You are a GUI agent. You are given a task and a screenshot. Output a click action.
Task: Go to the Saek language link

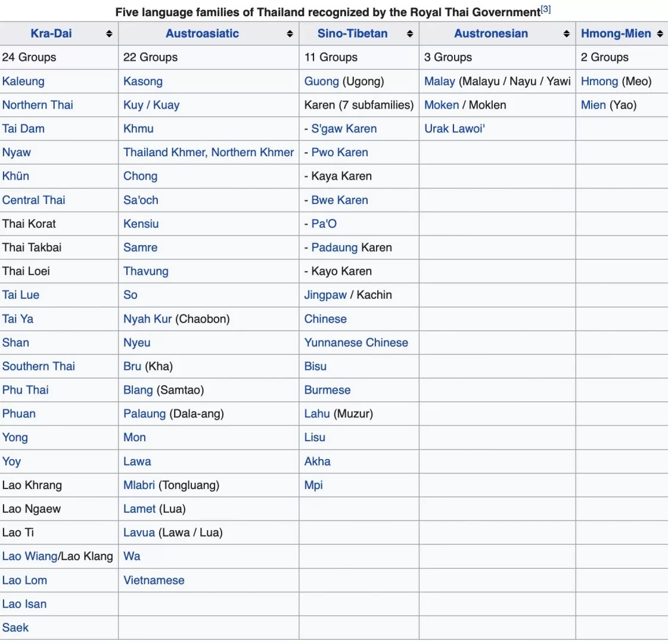click(15, 627)
